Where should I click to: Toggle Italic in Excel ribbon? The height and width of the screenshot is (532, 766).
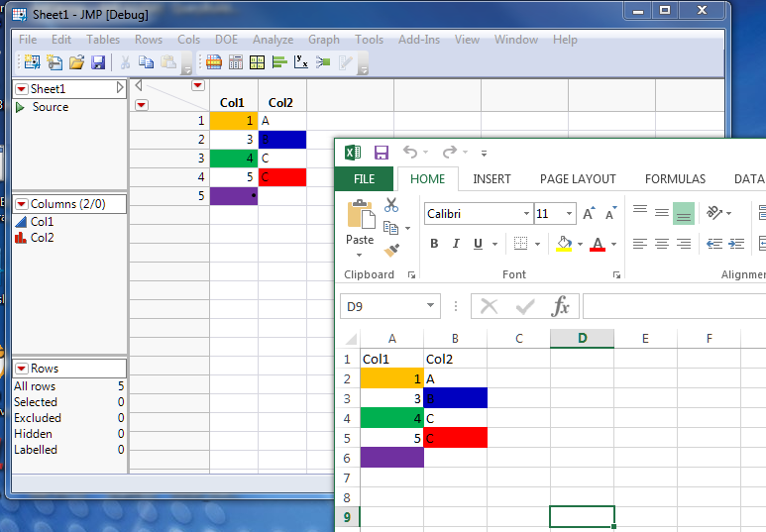456,244
